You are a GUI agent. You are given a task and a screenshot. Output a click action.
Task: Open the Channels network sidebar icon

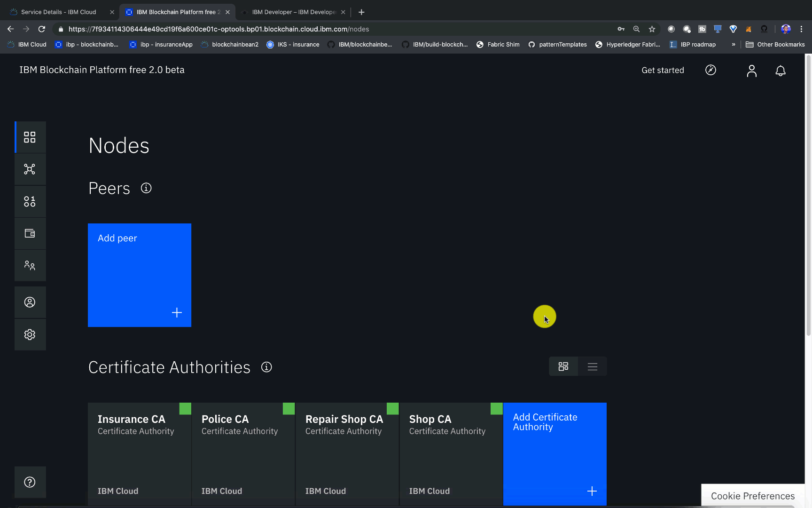click(x=30, y=169)
